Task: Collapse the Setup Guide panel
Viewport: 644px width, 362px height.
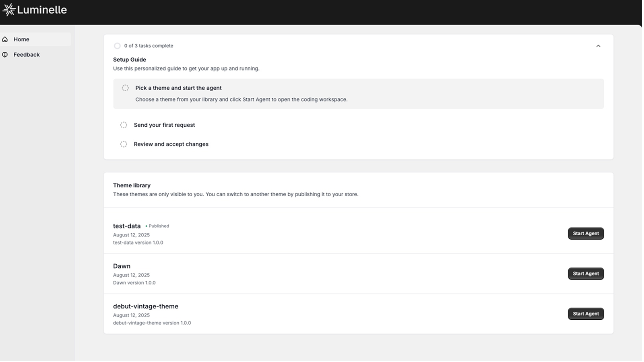Action: pos(599,46)
